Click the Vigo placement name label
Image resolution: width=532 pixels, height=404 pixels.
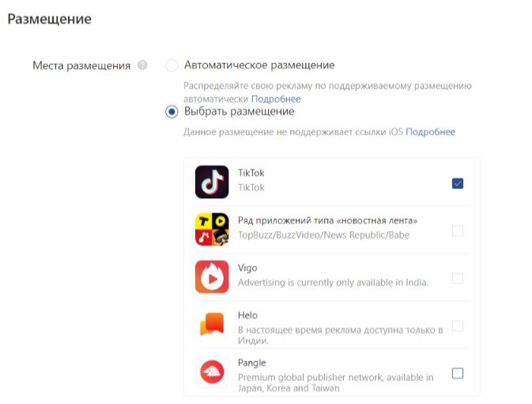point(247,268)
